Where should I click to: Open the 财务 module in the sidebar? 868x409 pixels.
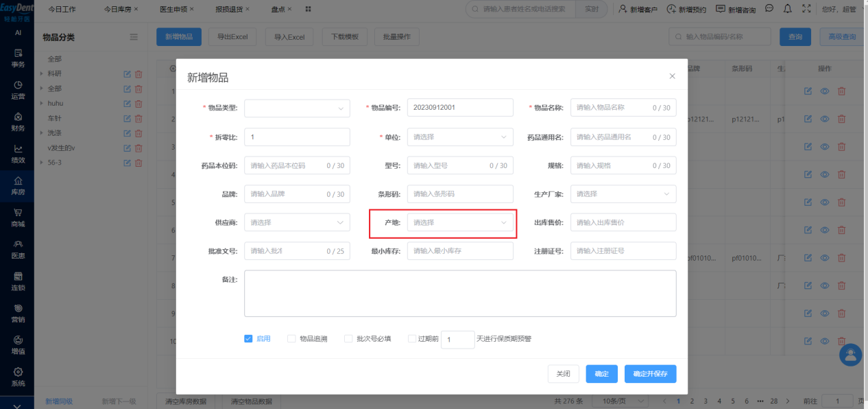pyautogui.click(x=18, y=122)
